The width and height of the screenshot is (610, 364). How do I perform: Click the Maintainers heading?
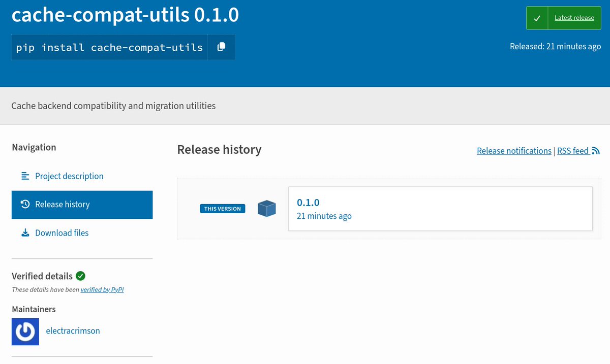pos(34,309)
